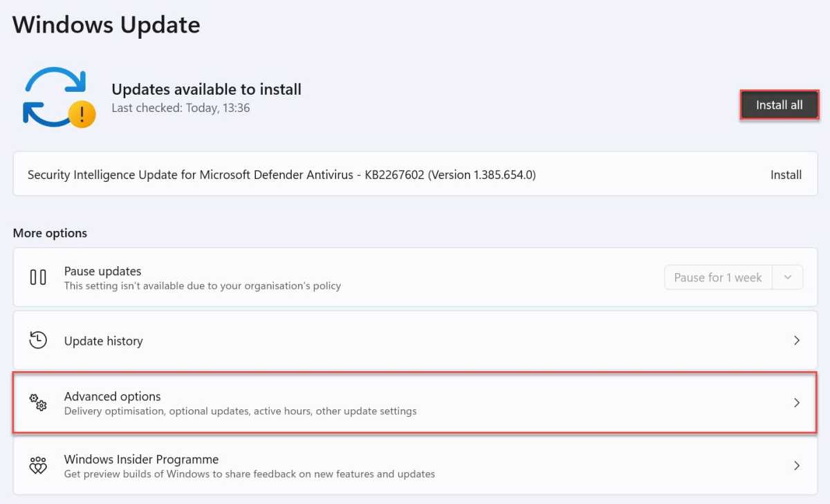Click the yellow warning badge icon
The width and height of the screenshot is (830, 504).
click(x=82, y=113)
